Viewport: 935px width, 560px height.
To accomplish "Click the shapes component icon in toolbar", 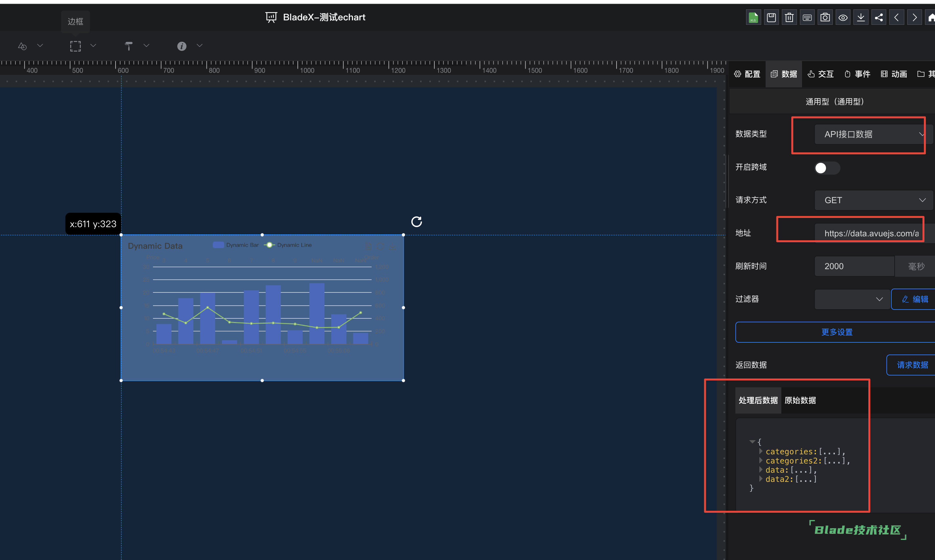I will pos(22,46).
